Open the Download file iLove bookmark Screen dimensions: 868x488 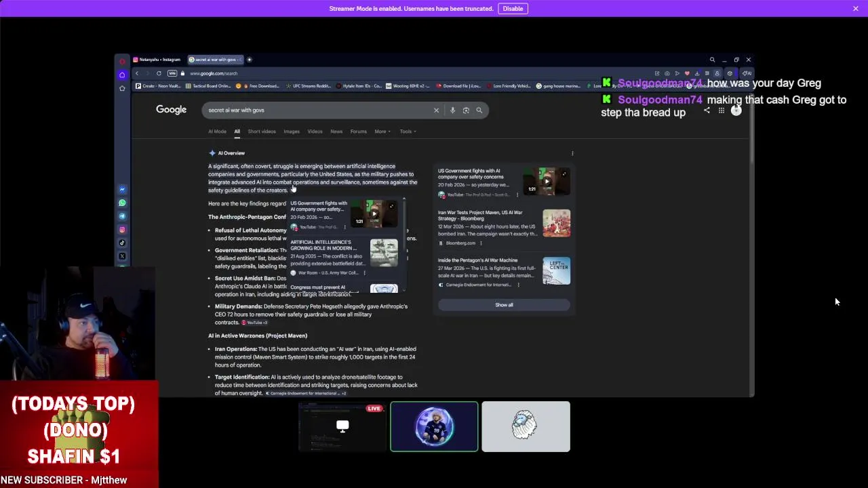[x=459, y=86]
